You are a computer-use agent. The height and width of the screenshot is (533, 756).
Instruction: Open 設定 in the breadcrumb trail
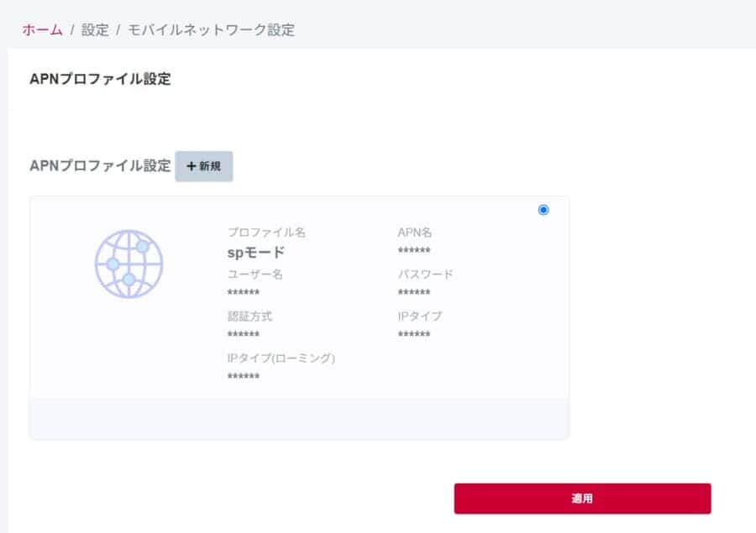95,30
